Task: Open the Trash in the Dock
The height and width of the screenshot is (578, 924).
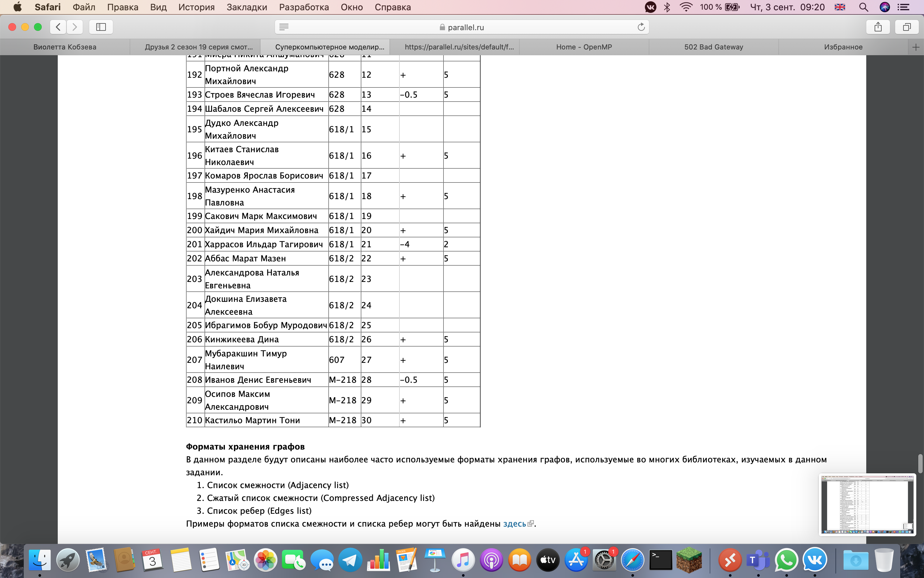Action: 884,560
